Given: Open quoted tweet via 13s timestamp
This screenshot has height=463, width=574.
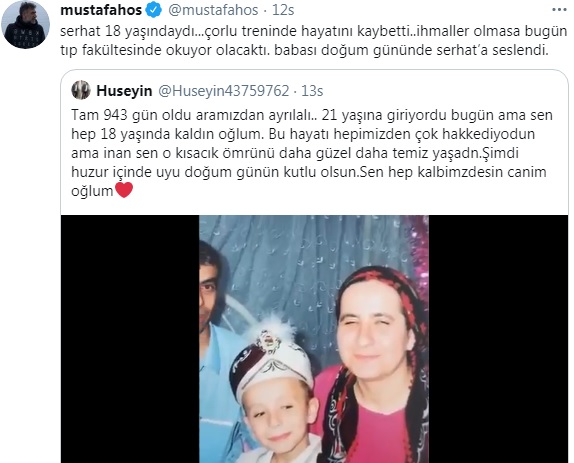Looking at the screenshot, I should coord(312,91).
